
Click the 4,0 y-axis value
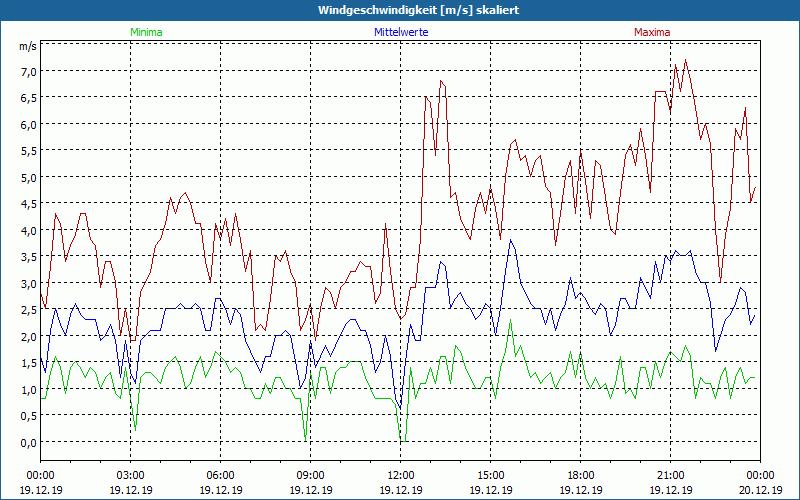[29, 231]
